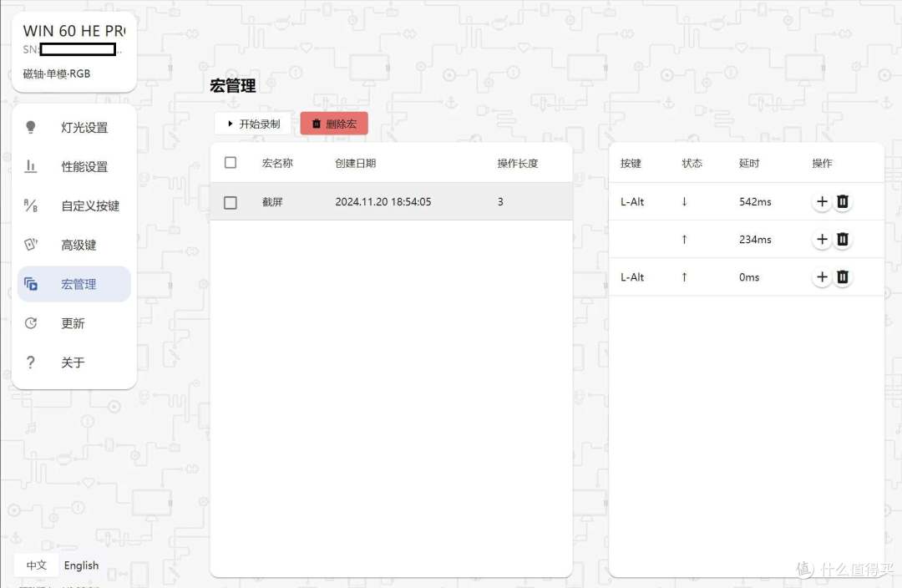Open the 性能设置 performance settings panel
The image size is (902, 588).
(31, 166)
